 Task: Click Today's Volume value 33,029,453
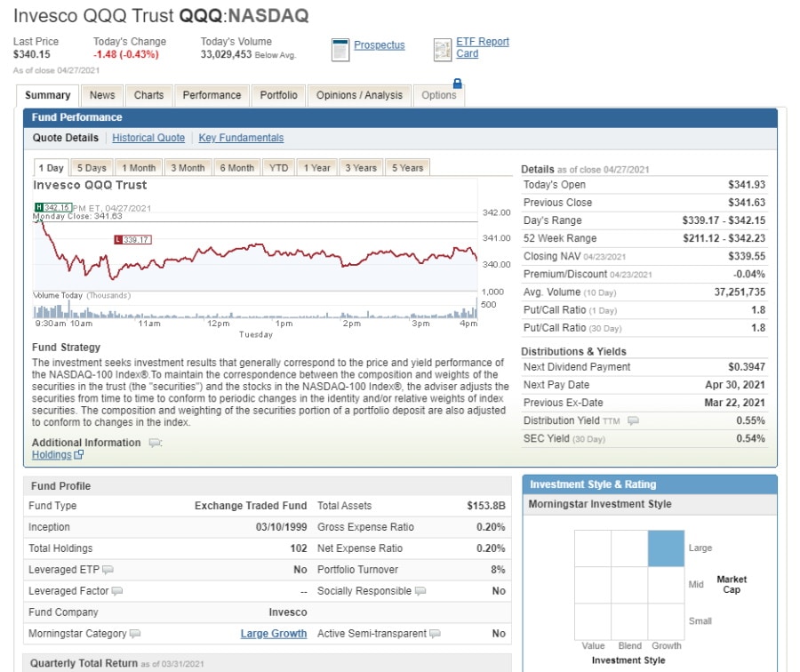click(226, 54)
